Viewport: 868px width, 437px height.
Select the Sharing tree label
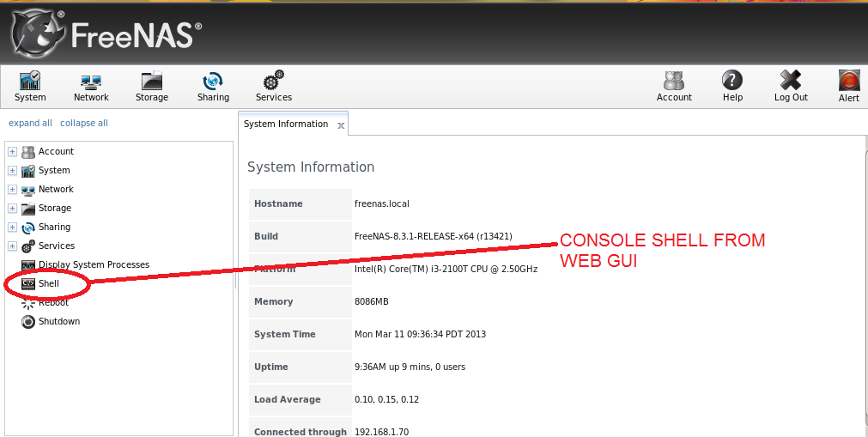pyautogui.click(x=54, y=227)
